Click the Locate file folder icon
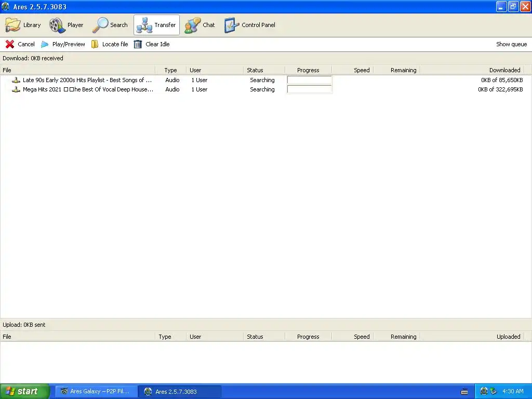This screenshot has height=399, width=532. [x=95, y=44]
